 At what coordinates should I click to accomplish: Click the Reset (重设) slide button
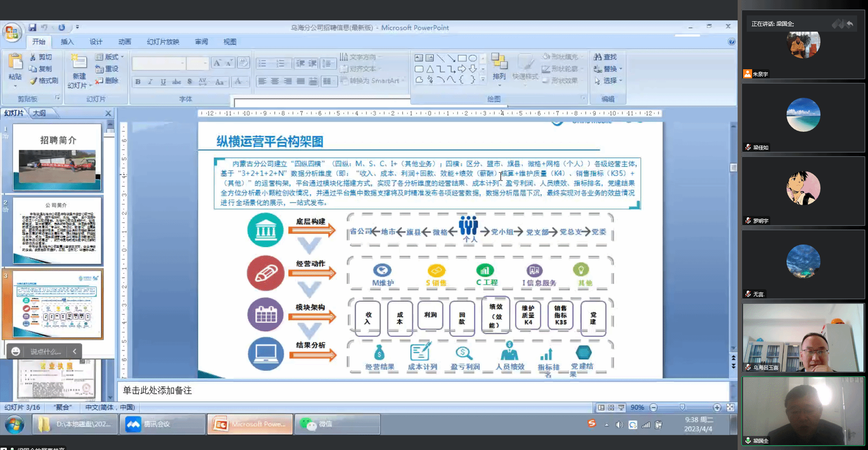pos(107,69)
